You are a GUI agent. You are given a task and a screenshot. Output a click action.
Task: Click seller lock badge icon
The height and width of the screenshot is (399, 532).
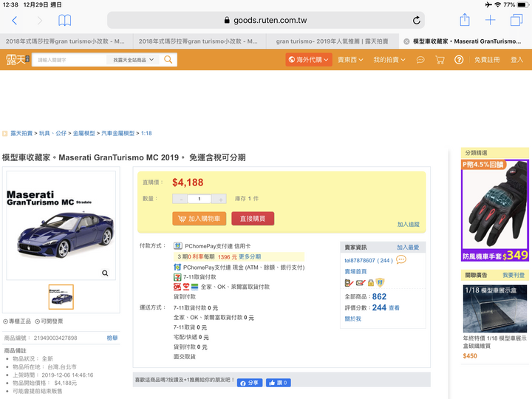[370, 282]
